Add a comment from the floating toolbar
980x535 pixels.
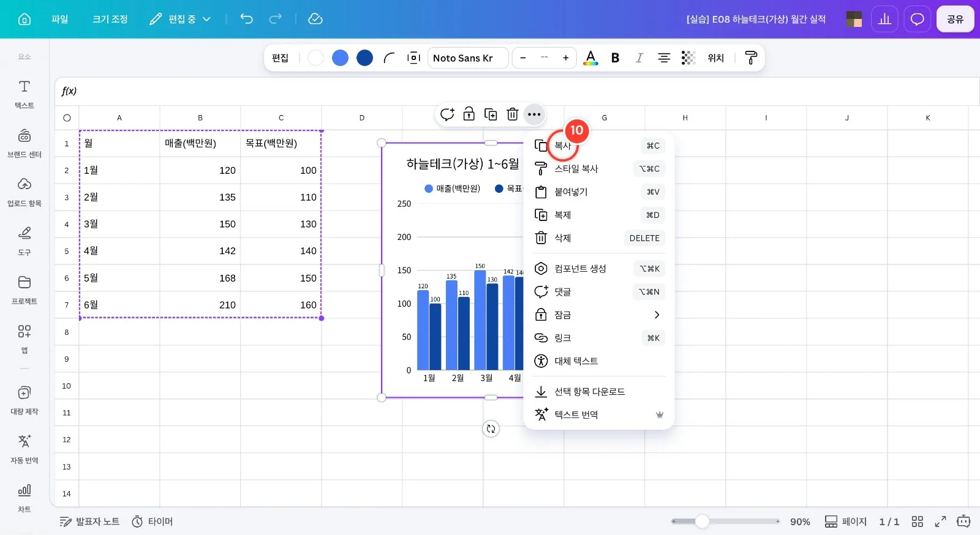[x=447, y=114]
